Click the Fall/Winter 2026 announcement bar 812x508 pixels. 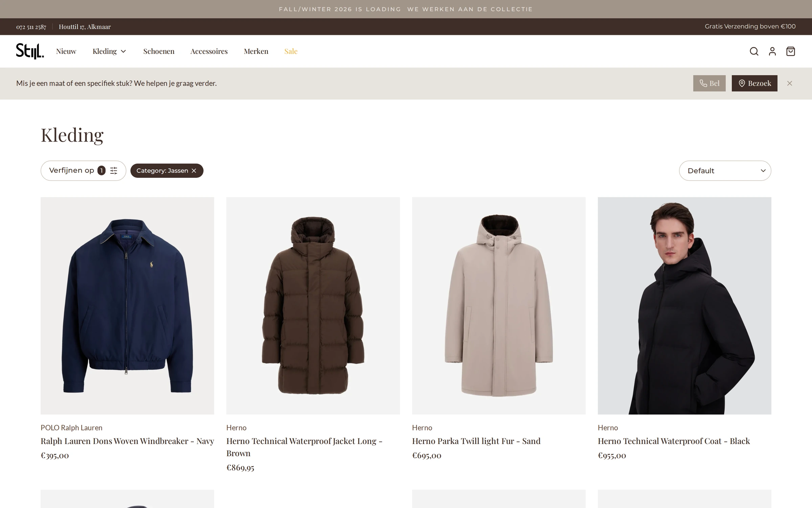(406, 9)
